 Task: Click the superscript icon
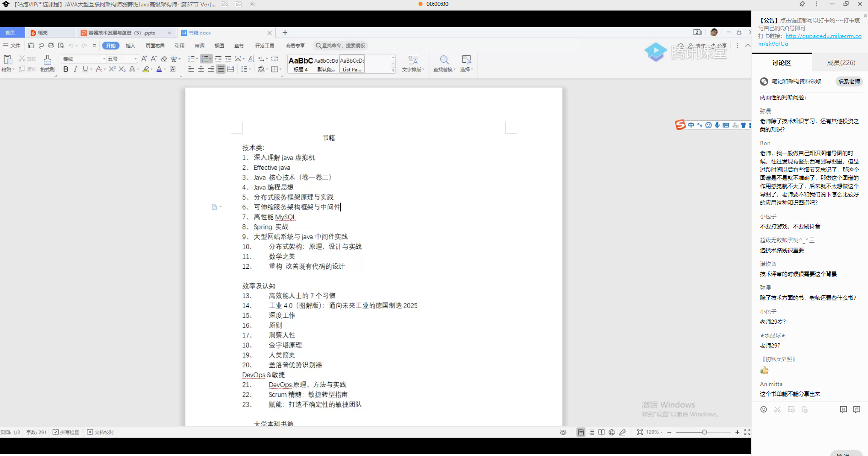point(112,69)
